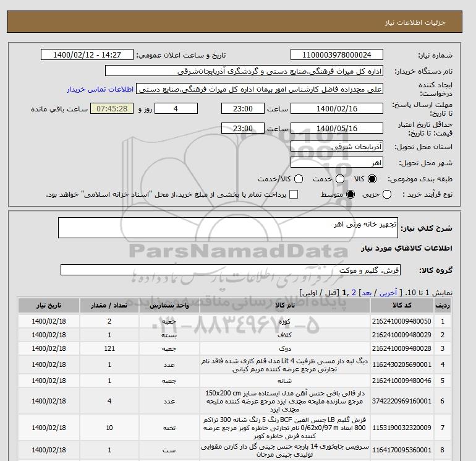Toggle the اسناد خزانه اسلامی payment checkbox
The width and height of the screenshot is (476, 461).
[294, 194]
